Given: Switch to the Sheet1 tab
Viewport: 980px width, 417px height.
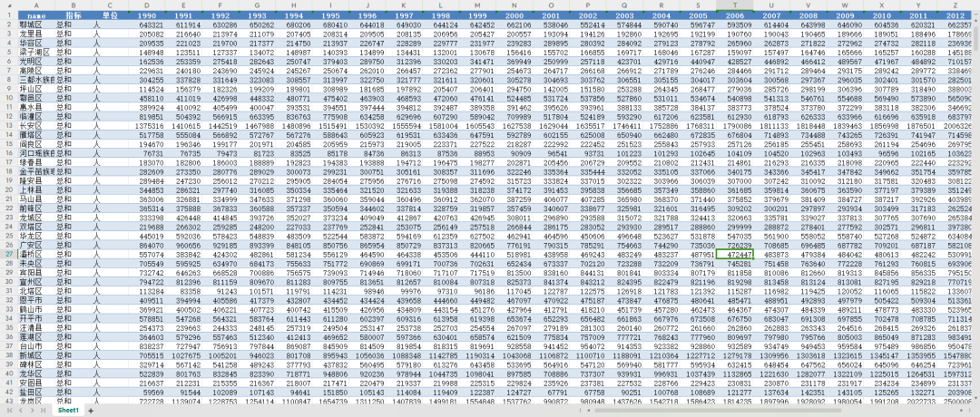Looking at the screenshot, I should [x=68, y=410].
